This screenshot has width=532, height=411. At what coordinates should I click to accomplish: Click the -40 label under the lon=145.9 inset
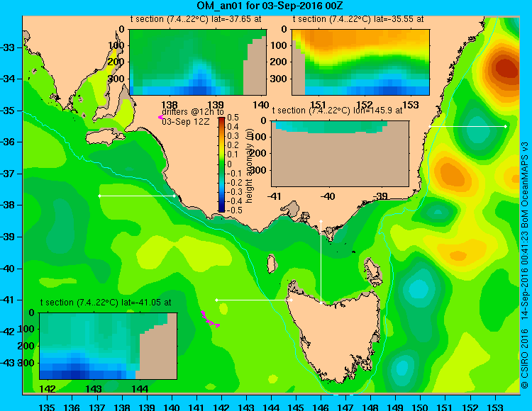click(x=328, y=196)
